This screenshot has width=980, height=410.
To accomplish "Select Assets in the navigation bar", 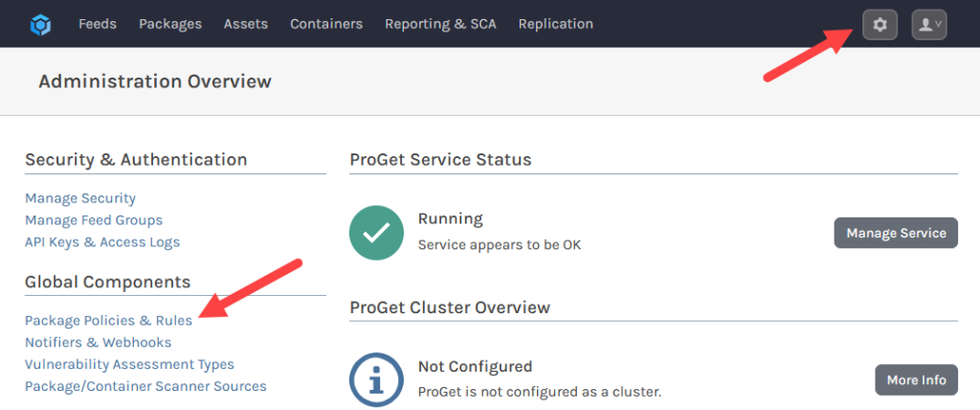I will (x=246, y=24).
